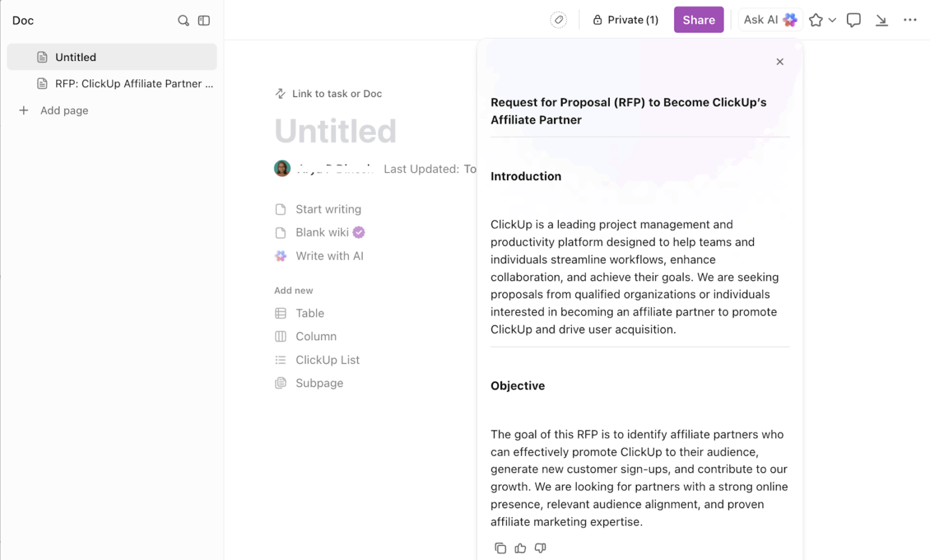Toggle the sidebar panel view
The width and height of the screenshot is (930, 560).
(204, 21)
